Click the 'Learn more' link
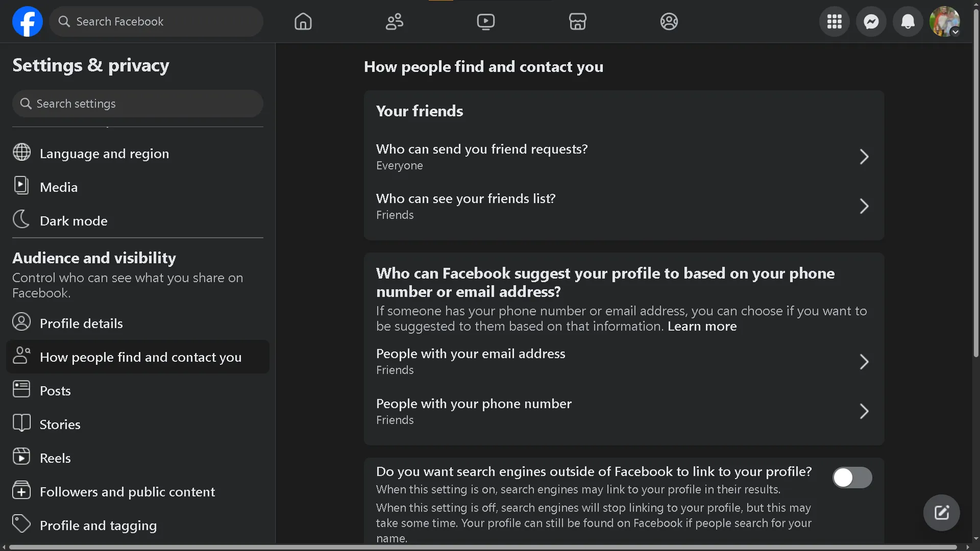 (x=702, y=327)
